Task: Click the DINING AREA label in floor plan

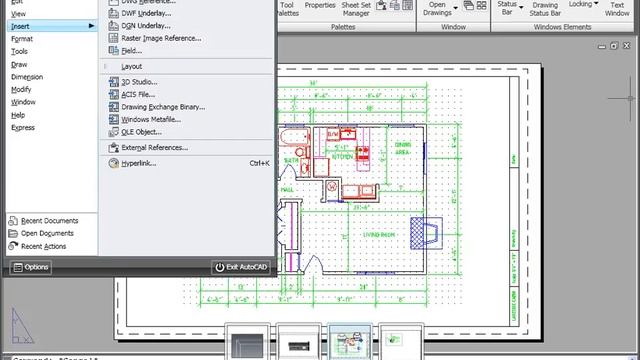Action: [403, 149]
